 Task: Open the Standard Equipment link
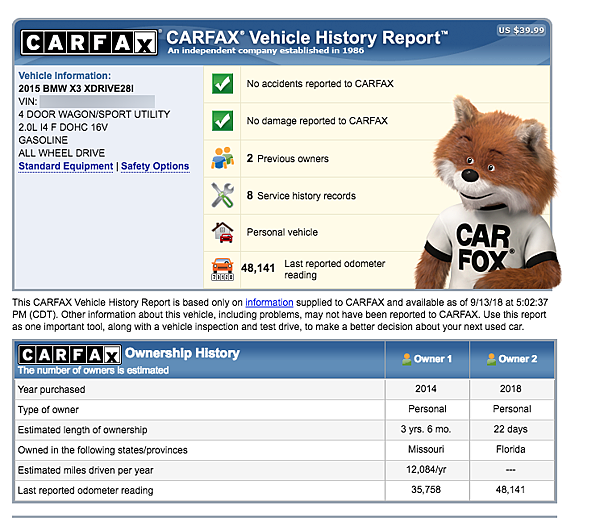(x=65, y=166)
